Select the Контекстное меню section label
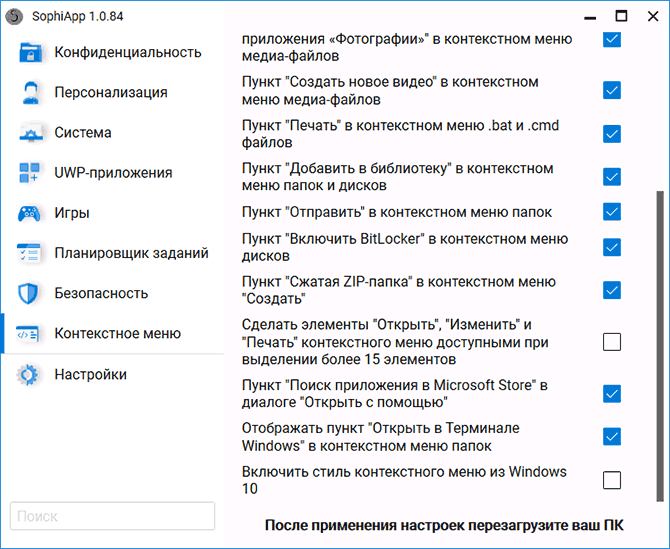Screen dimensions: 670x549 [118, 334]
